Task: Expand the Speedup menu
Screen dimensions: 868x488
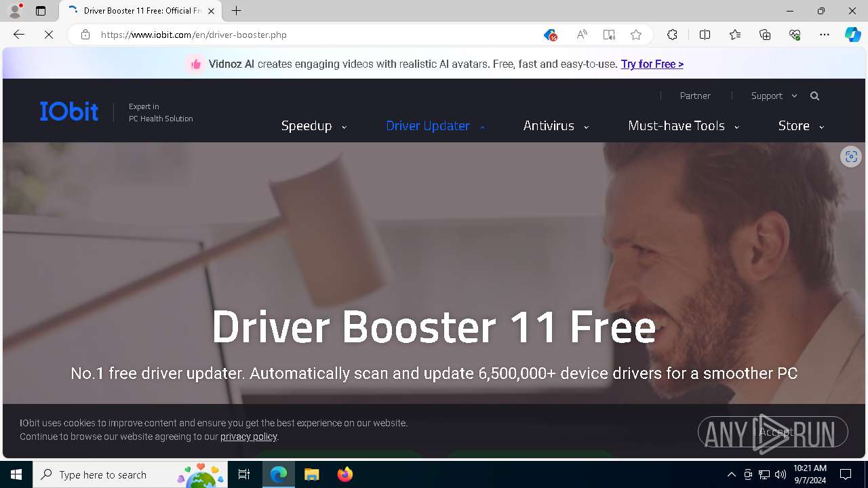Action: click(314, 126)
